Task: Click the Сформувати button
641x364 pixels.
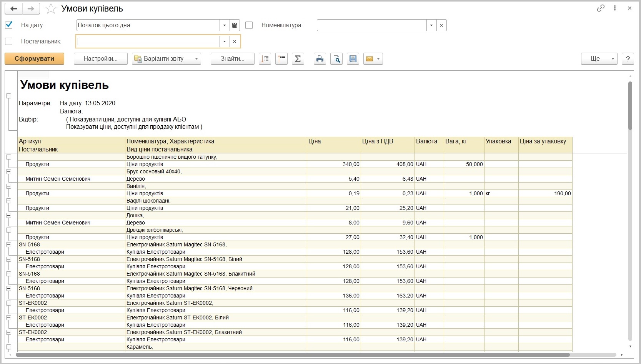Action: pos(34,59)
